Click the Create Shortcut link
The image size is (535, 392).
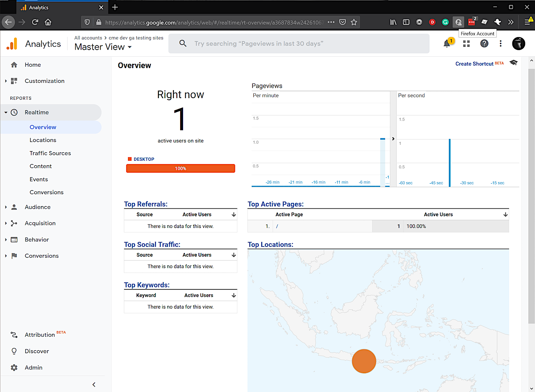474,64
